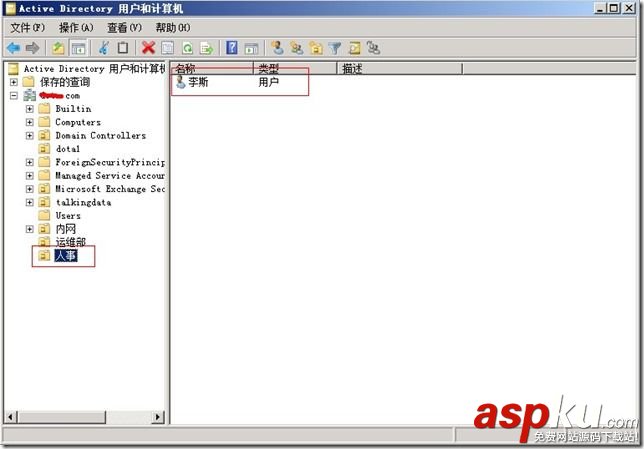Click the Cut scissors icon
This screenshot has height=449, width=644.
104,48
